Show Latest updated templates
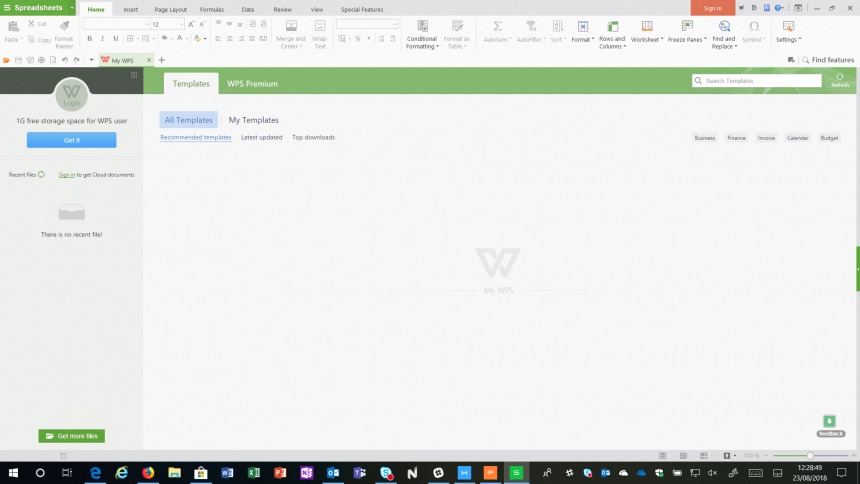860x484 pixels. [262, 137]
